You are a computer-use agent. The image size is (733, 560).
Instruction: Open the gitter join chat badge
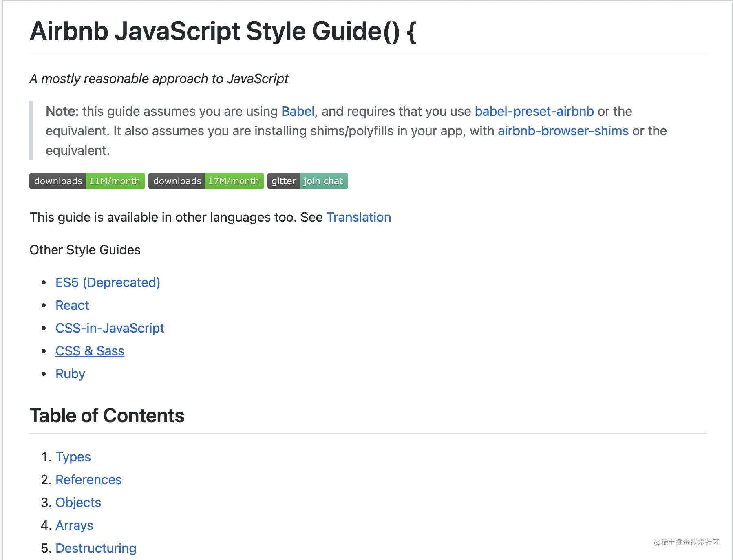click(307, 181)
